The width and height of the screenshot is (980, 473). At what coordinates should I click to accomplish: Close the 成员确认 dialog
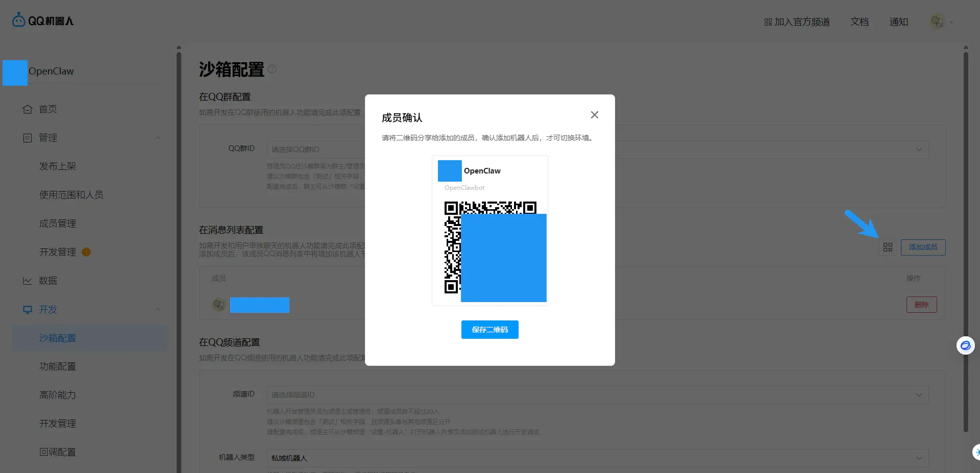click(594, 115)
